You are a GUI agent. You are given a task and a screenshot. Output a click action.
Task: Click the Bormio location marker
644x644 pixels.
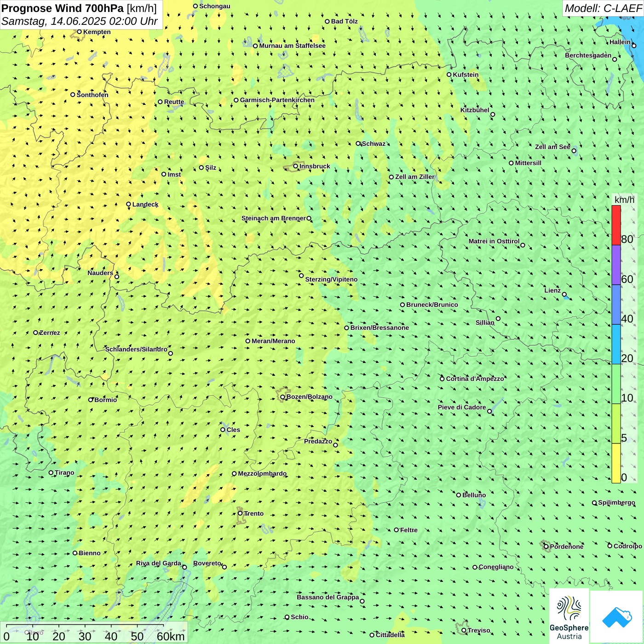click(91, 400)
